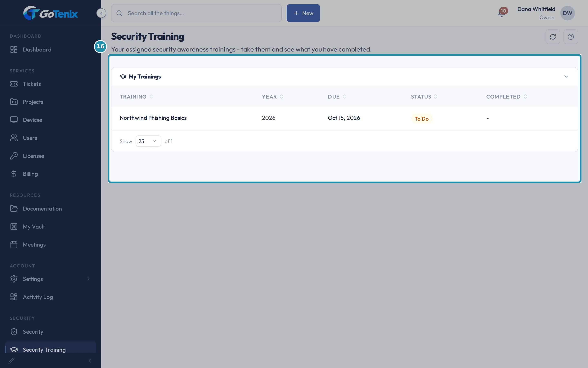Click the pencil edit icon at the sidebar bottom

[11, 360]
